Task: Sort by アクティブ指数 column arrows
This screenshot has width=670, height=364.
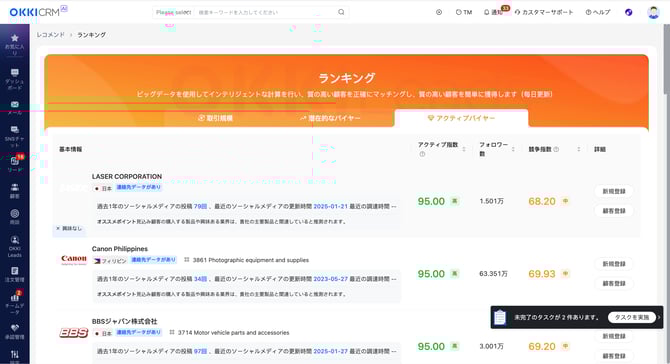Action: click(x=464, y=149)
